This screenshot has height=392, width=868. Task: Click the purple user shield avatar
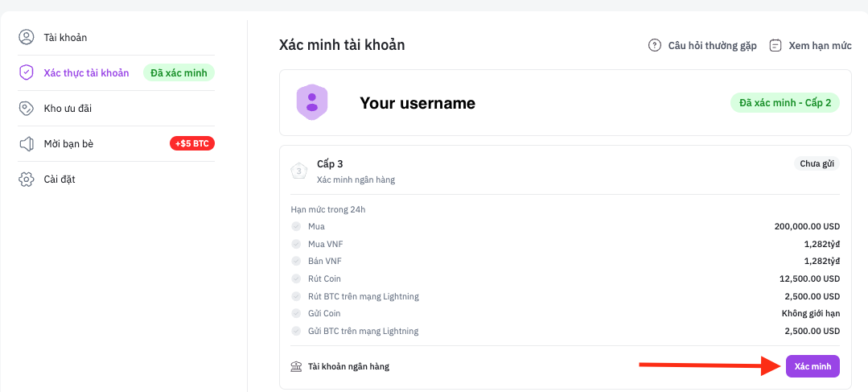tap(312, 102)
